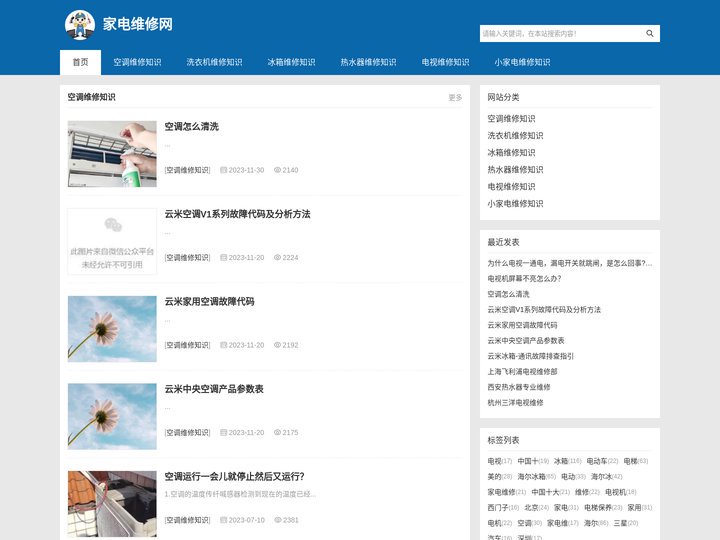Click the category tag under 空调怎么清洗

(x=187, y=170)
